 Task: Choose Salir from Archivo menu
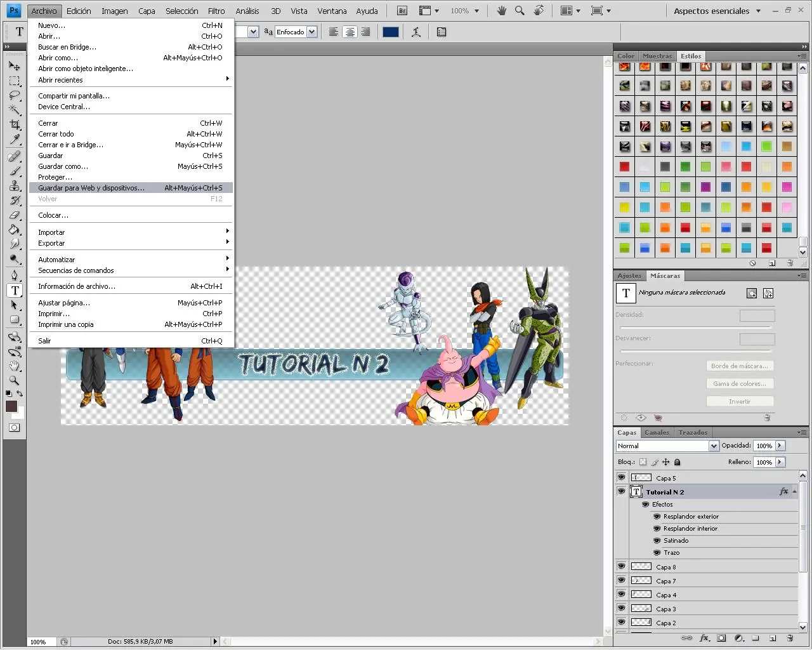[131, 341]
